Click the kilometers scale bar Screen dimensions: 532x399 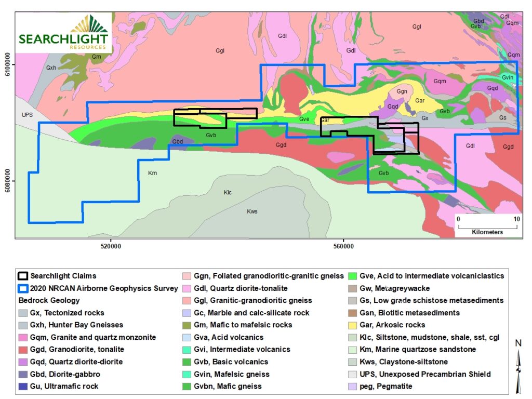tap(487, 225)
